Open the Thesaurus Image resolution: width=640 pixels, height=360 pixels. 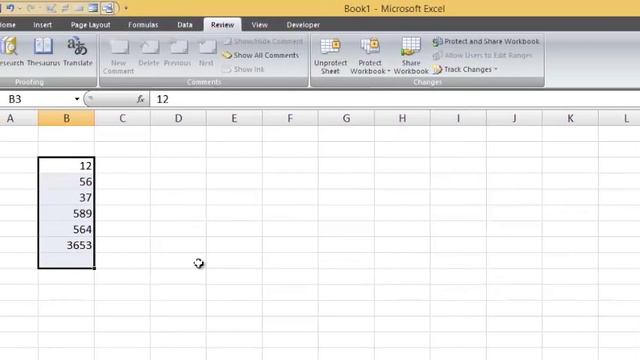[43, 51]
